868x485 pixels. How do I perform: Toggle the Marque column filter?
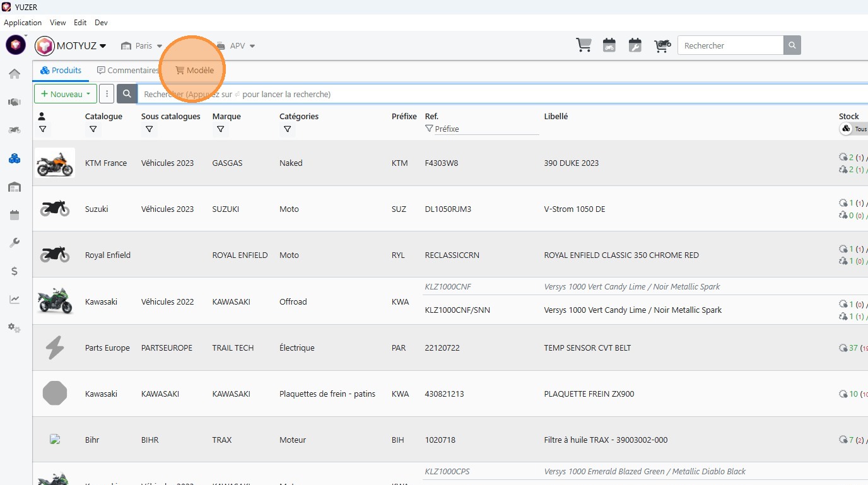(x=220, y=129)
